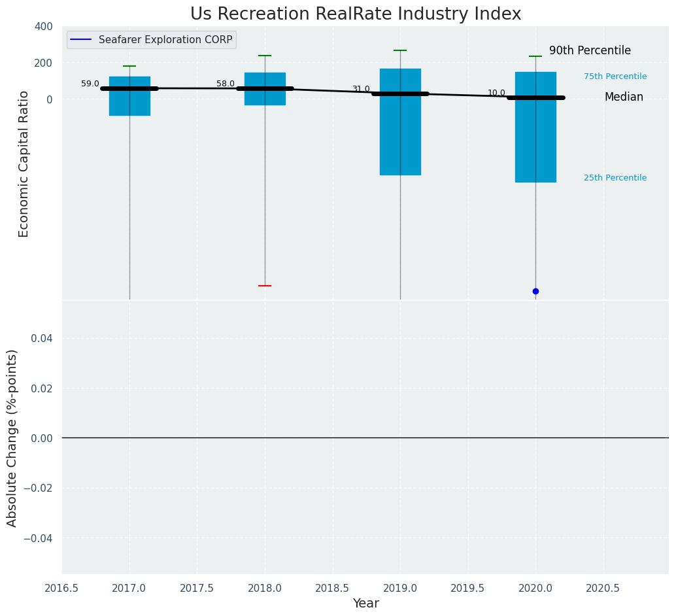Click the 25th Percentile annotation text
The image size is (676, 616).
click(x=615, y=178)
